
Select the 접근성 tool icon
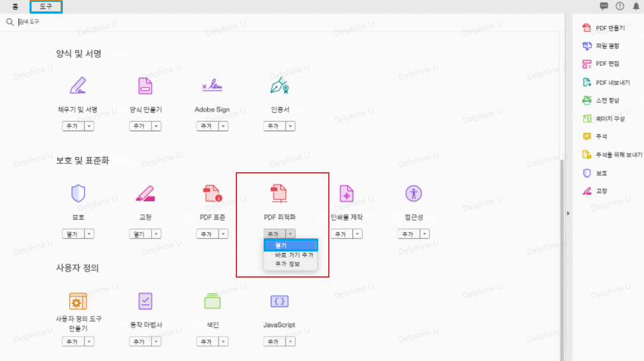click(x=414, y=193)
